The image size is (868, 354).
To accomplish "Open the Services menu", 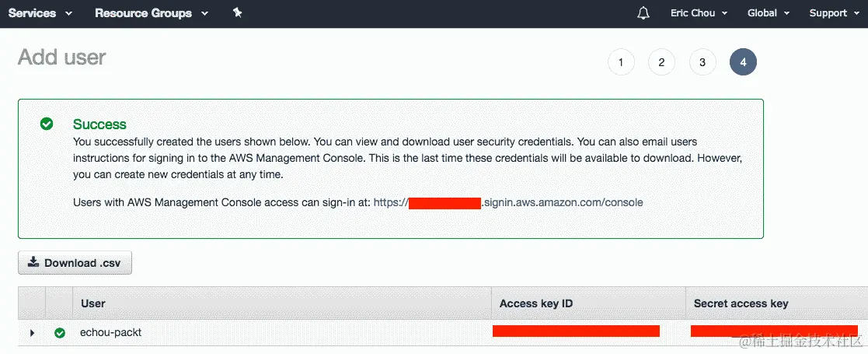I will coord(40,13).
